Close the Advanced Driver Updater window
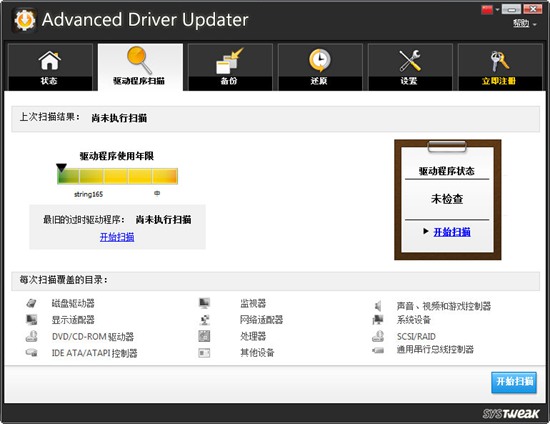Screen dimensions: 550x424 coord(532,9)
